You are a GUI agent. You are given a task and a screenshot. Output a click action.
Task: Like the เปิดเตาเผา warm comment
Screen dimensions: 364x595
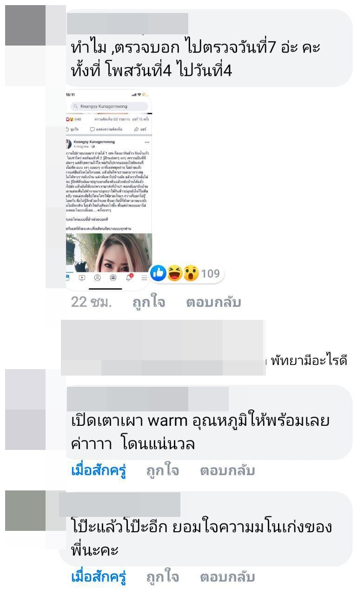(x=163, y=471)
